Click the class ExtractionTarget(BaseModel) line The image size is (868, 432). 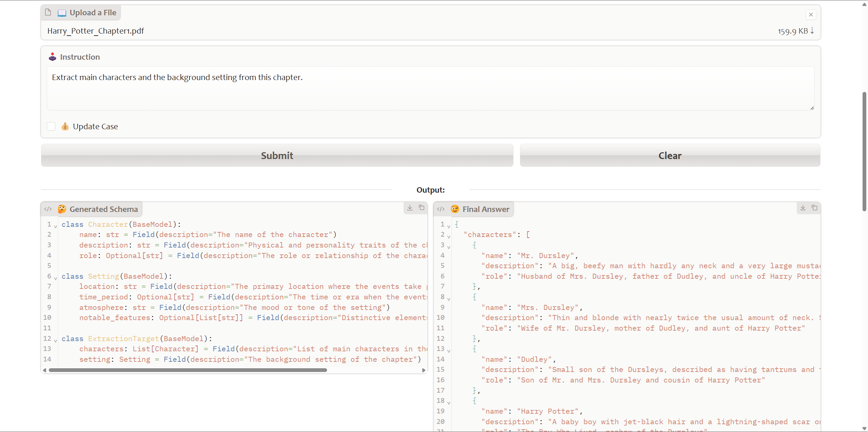coord(137,338)
